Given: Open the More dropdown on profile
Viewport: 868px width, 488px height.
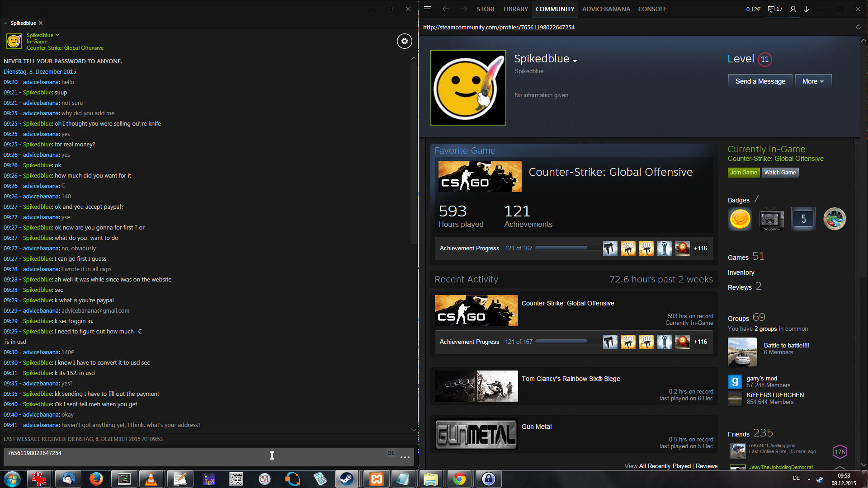Looking at the screenshot, I should pos(813,81).
